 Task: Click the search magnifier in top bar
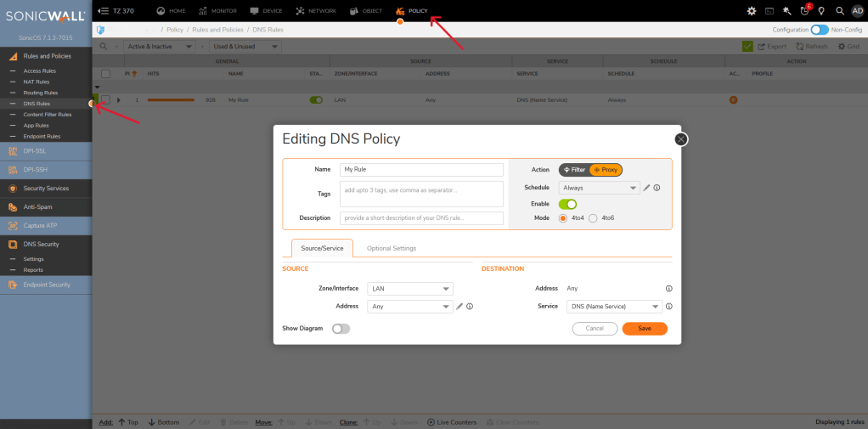(839, 11)
